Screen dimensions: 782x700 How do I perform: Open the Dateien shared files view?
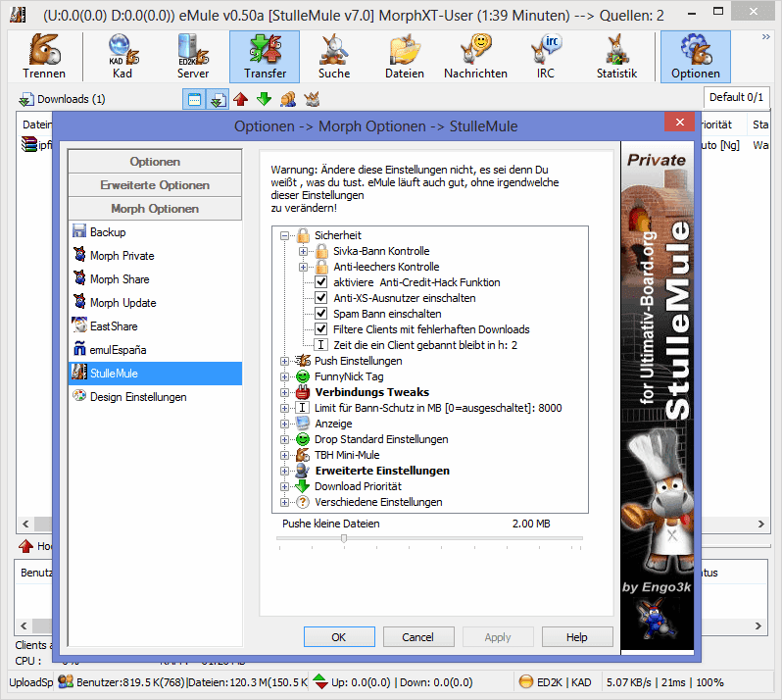pos(405,57)
